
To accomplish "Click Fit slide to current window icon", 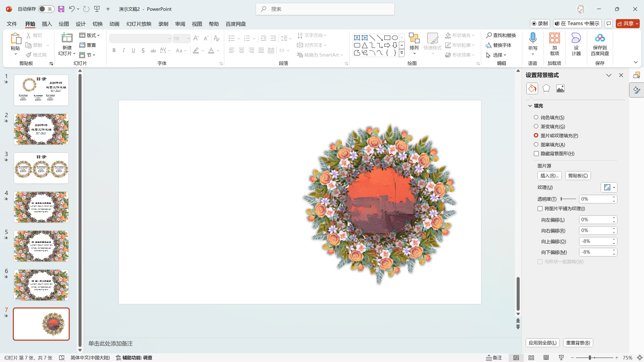I will (640, 357).
